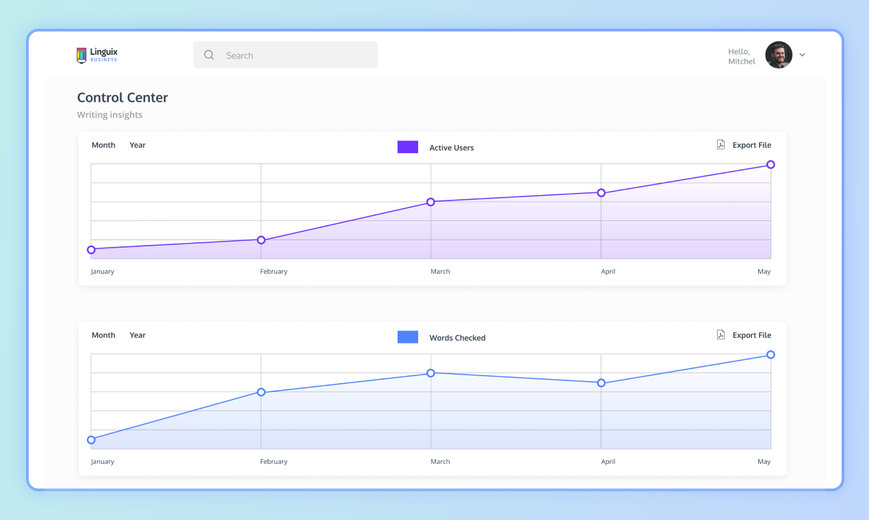Click the Linguix Business logo
Viewport: 869px width, 520px height.
click(97, 55)
